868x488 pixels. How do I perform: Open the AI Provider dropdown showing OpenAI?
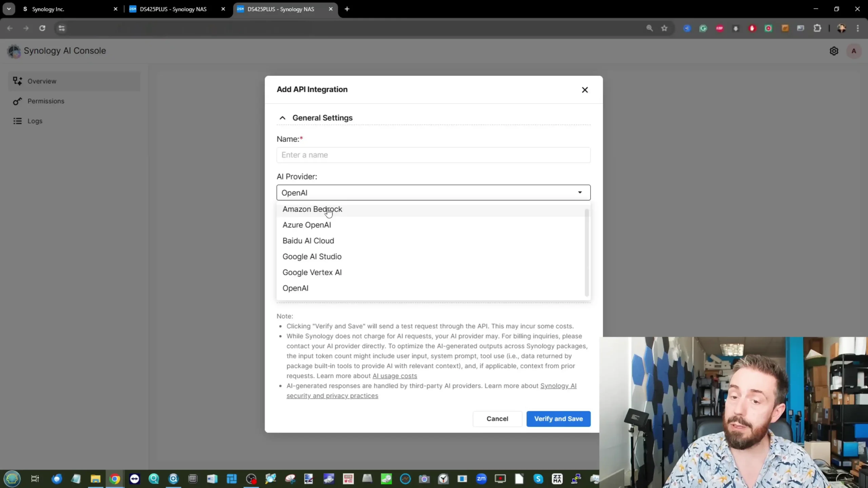pos(433,192)
